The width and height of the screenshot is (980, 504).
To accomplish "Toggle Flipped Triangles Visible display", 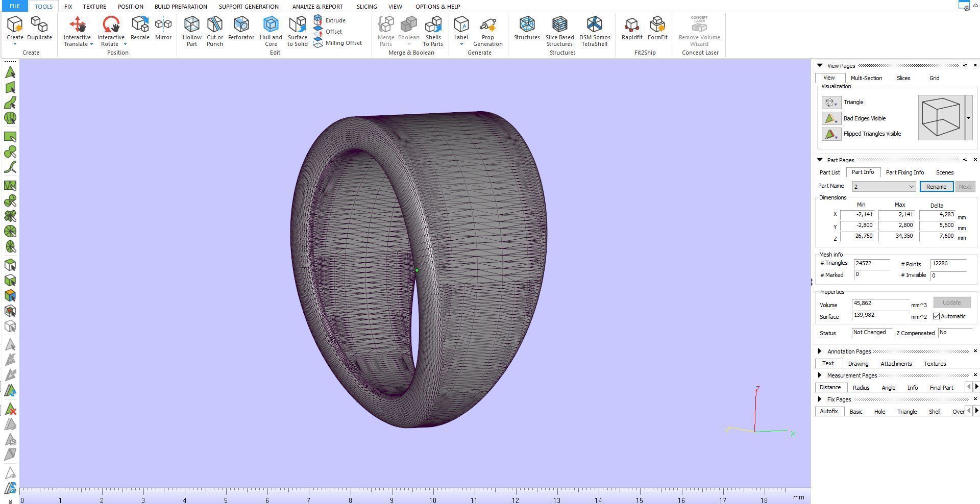I will click(x=831, y=134).
